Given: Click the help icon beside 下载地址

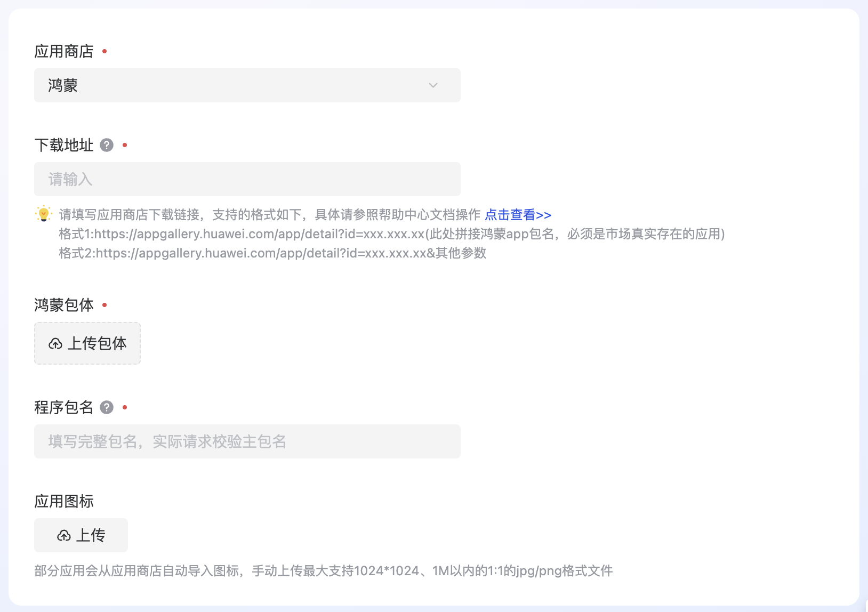Looking at the screenshot, I should tap(107, 145).
